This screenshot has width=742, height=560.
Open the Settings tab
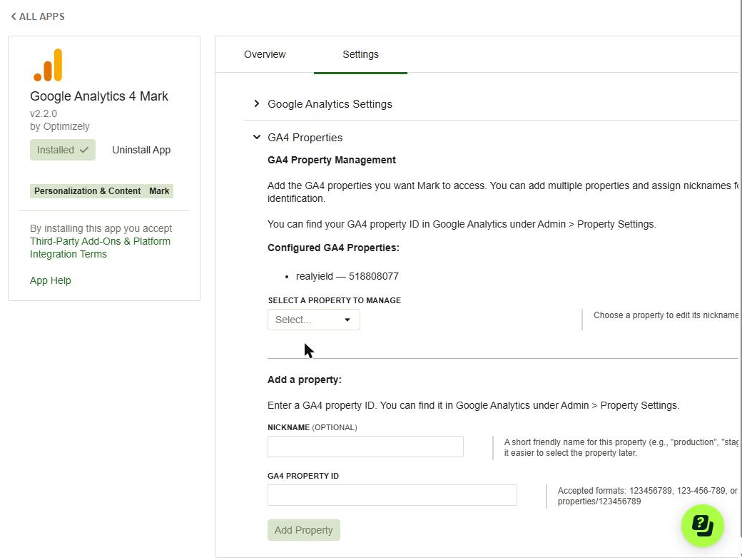point(360,54)
